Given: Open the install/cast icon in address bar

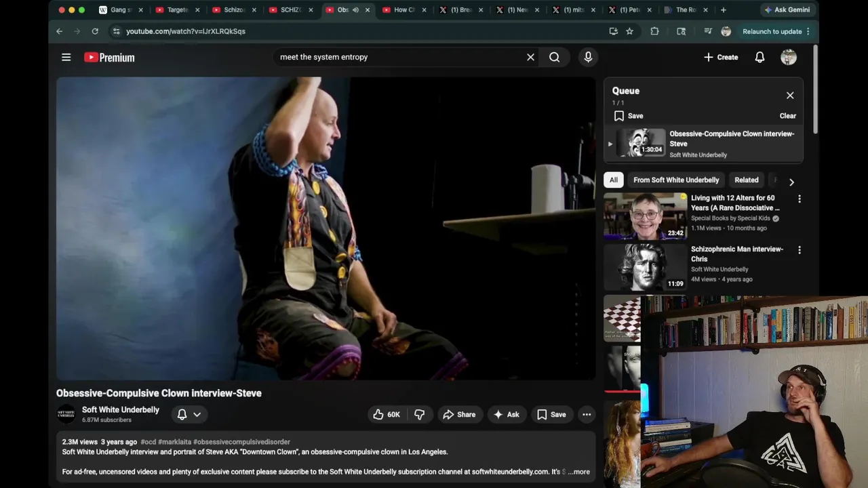Looking at the screenshot, I should (613, 31).
